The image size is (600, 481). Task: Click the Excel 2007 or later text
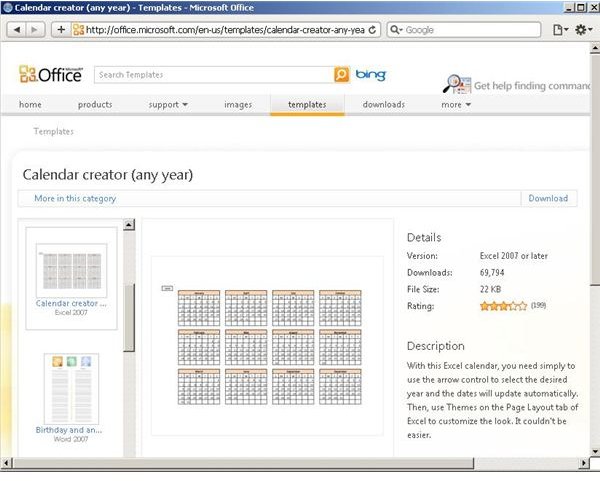coord(514,256)
